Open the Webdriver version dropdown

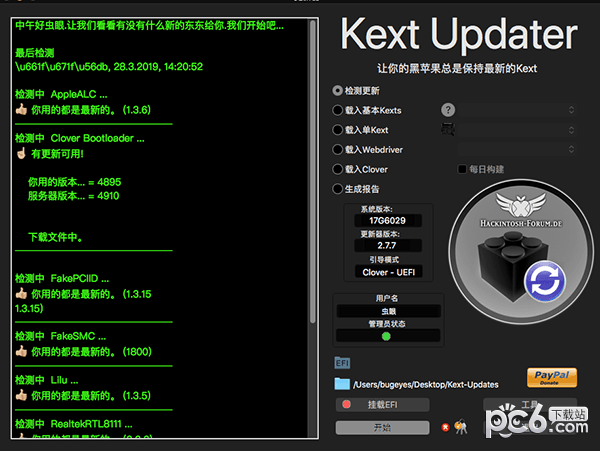coord(517,149)
